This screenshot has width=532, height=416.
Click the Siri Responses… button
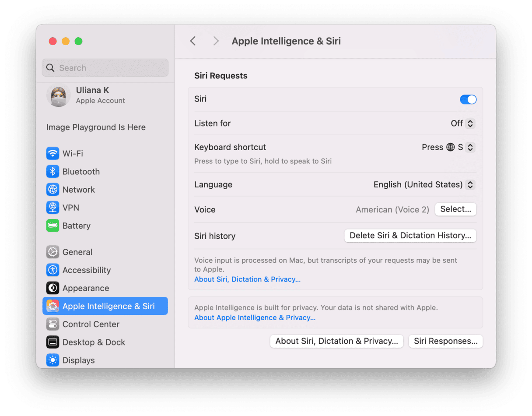(x=445, y=341)
